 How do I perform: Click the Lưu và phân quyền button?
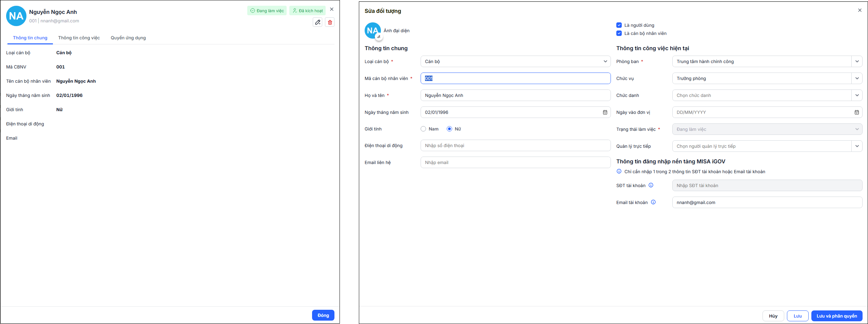click(837, 316)
